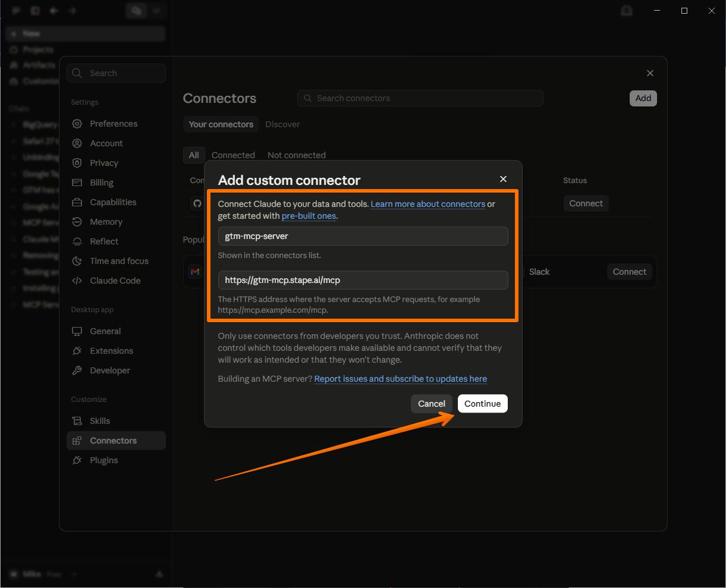Image resolution: width=726 pixels, height=588 pixels.
Task: Close the Add custom connector dialog
Action: pos(503,179)
